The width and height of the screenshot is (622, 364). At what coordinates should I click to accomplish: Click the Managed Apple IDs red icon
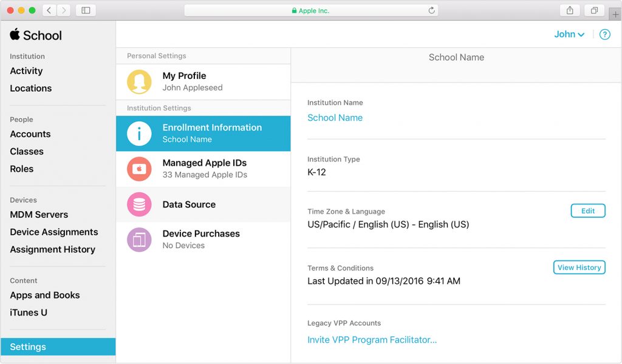pyautogui.click(x=139, y=169)
